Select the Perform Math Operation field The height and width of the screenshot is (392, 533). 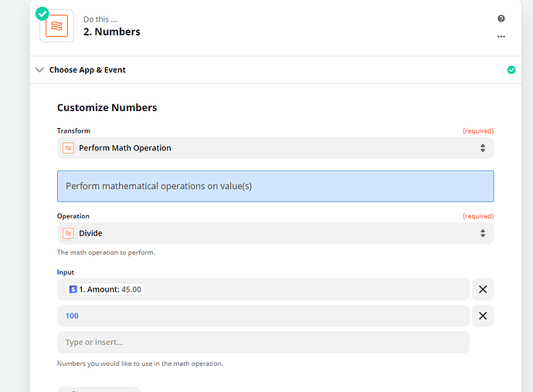pyautogui.click(x=263, y=148)
